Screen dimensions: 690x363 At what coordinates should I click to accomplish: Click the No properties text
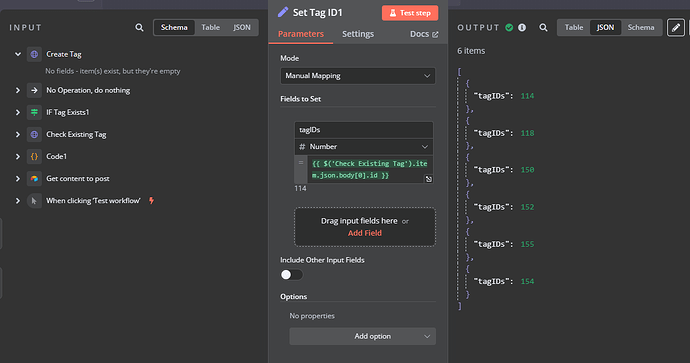pyautogui.click(x=312, y=316)
